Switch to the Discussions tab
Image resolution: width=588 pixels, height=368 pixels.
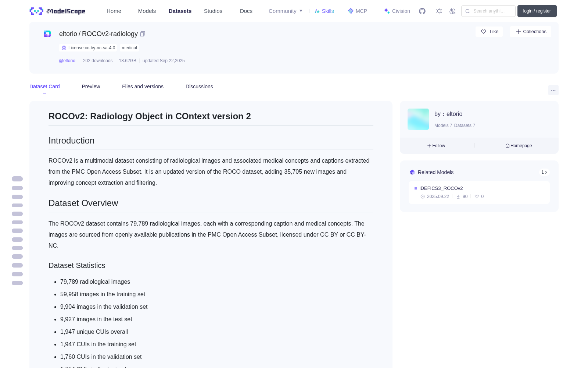point(199,86)
